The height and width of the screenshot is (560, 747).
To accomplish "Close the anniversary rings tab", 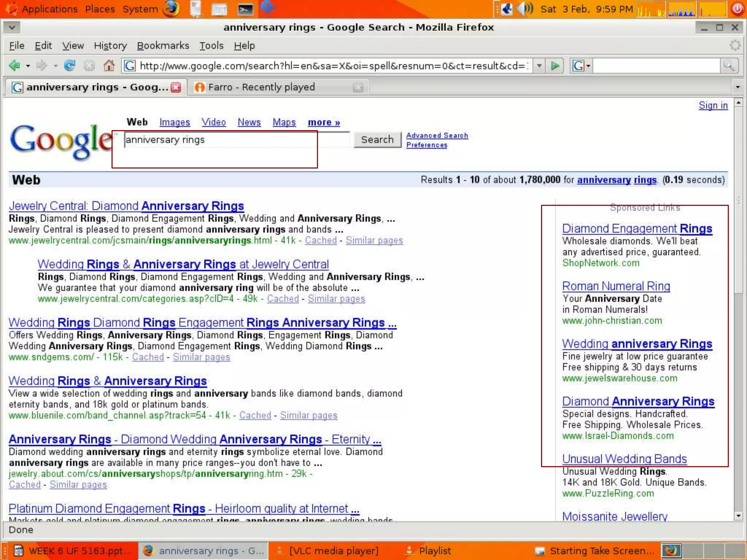I will point(176,87).
